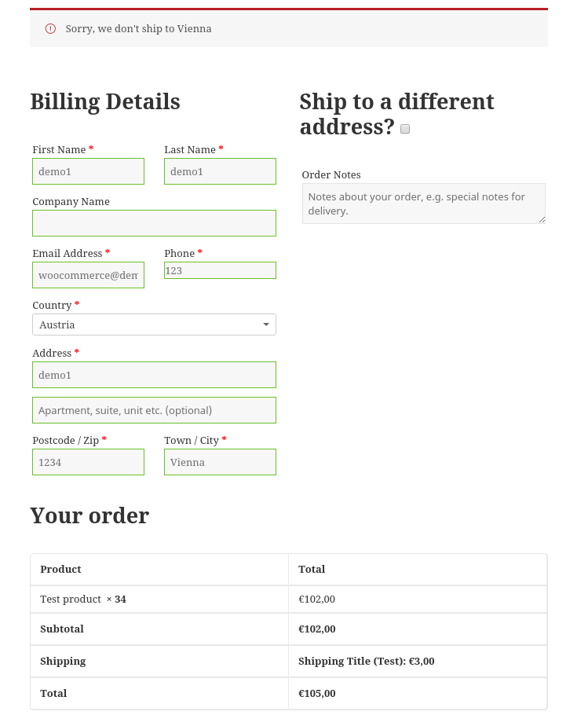Image resolution: width=588 pixels, height=715 pixels.
Task: Click the Phone number field
Action: [220, 270]
